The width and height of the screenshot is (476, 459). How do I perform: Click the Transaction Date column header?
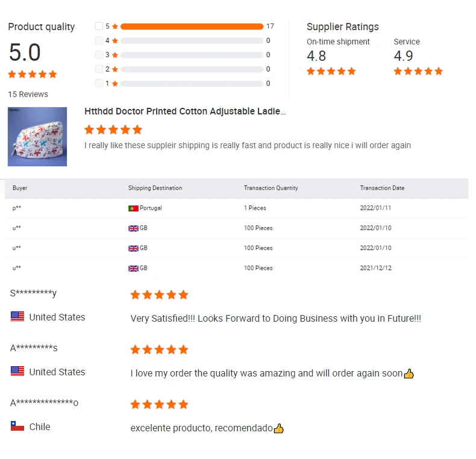point(382,188)
